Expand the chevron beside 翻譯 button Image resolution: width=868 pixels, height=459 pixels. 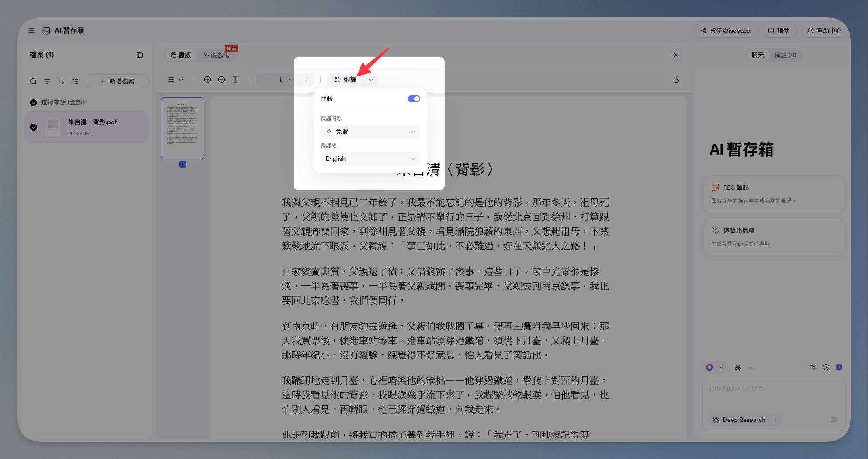tap(371, 80)
